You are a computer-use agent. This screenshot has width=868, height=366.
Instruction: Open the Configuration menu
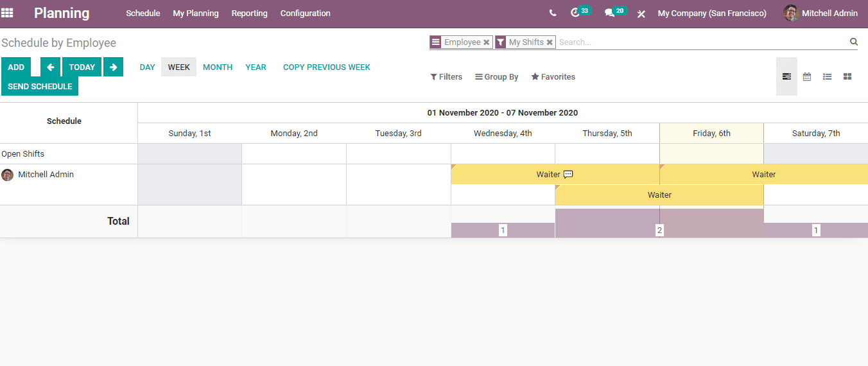click(306, 13)
